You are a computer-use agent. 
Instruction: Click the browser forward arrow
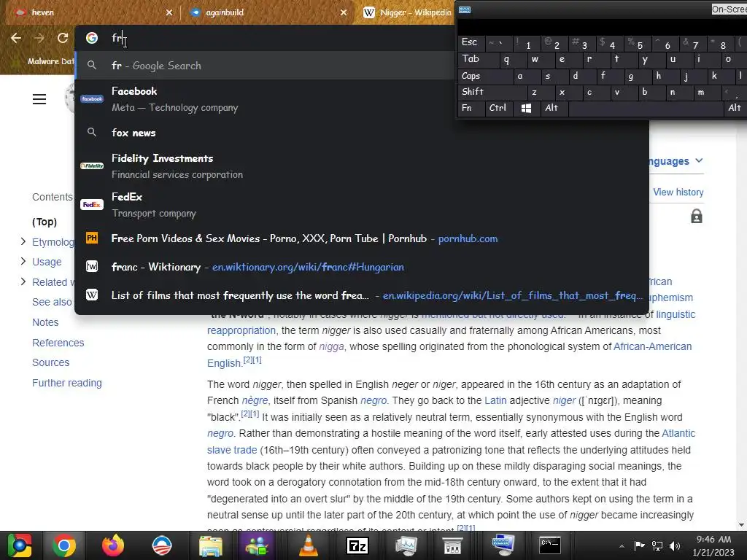[39, 38]
